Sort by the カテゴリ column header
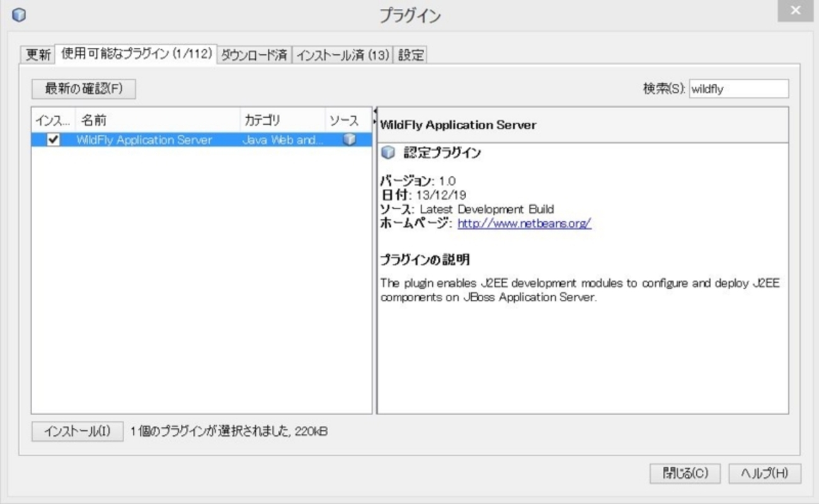The image size is (819, 504). (282, 120)
